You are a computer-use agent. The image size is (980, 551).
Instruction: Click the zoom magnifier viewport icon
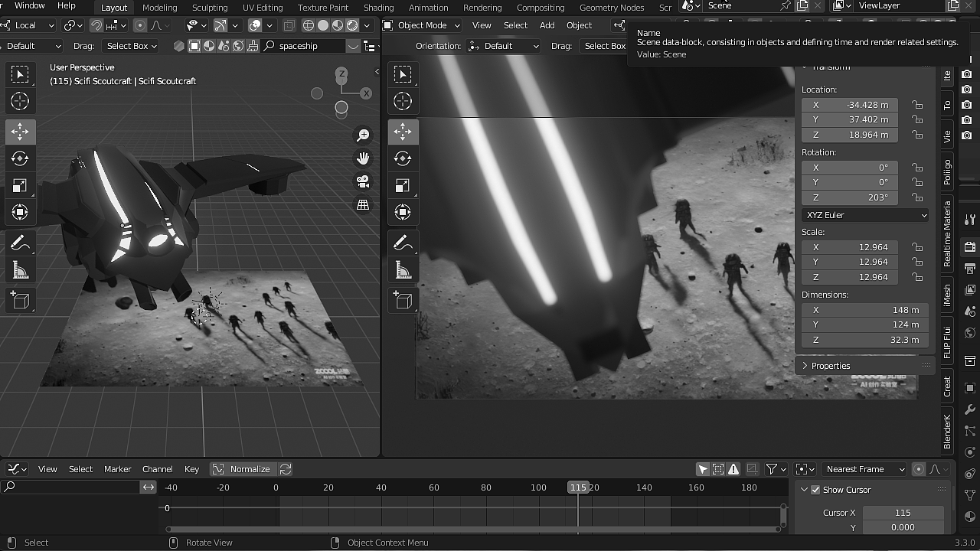click(363, 135)
